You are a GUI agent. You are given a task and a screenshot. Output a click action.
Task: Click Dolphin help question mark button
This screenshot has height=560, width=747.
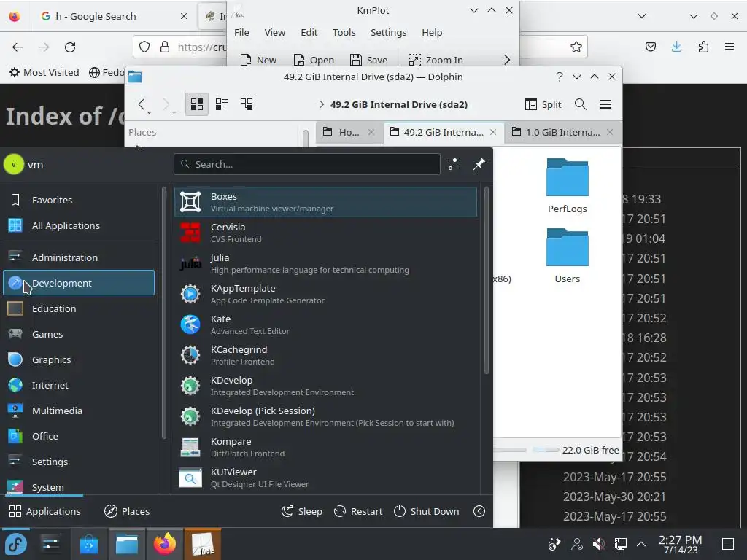point(560,77)
